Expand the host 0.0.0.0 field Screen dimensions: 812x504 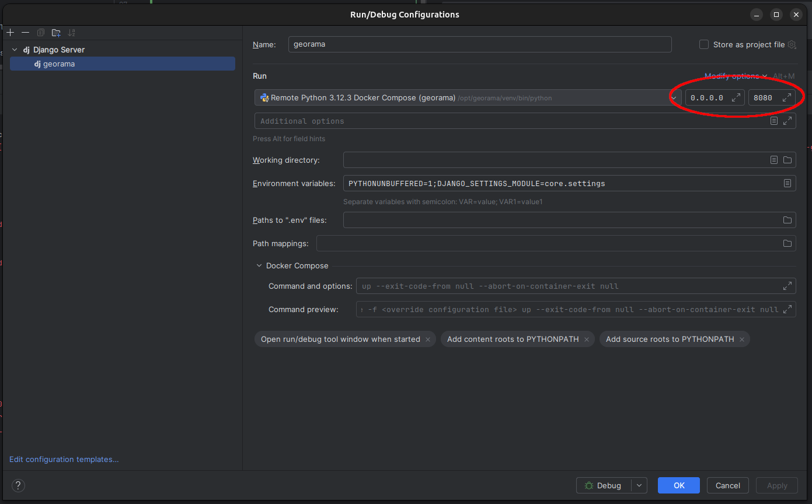(x=736, y=97)
